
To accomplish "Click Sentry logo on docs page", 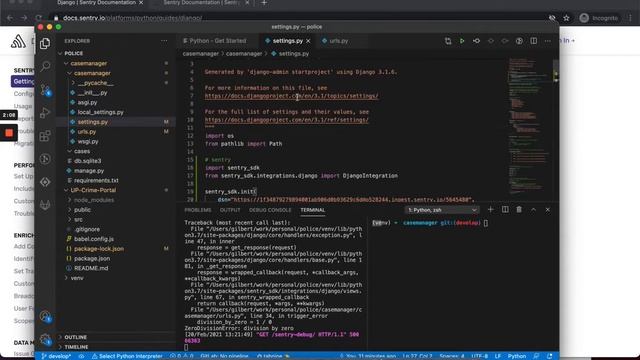I will [18, 42].
